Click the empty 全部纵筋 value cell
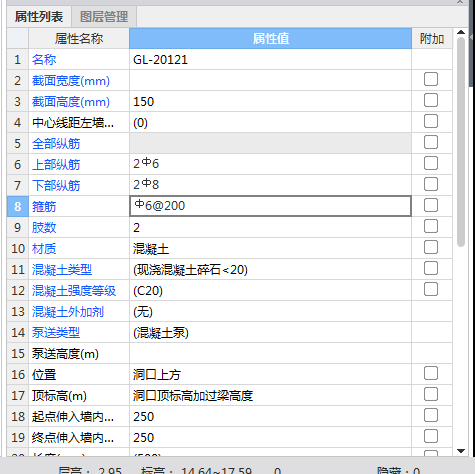The height and width of the screenshot is (474, 475). pos(270,143)
